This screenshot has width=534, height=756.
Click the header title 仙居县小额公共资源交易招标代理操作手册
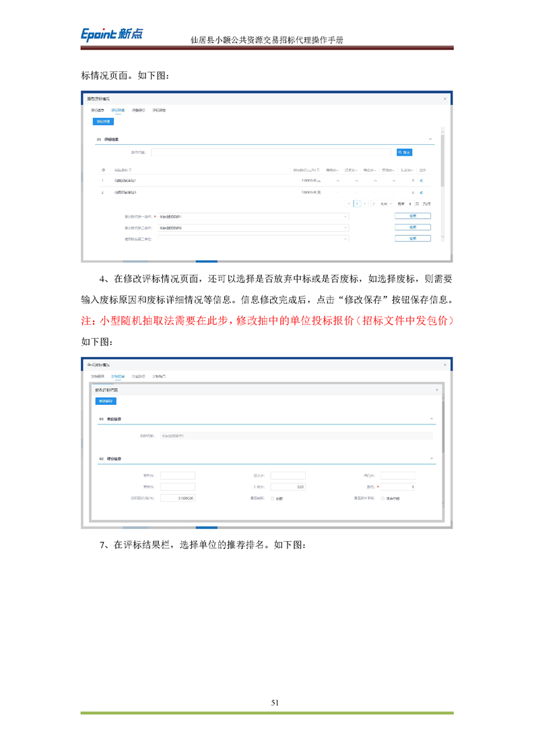click(x=267, y=40)
